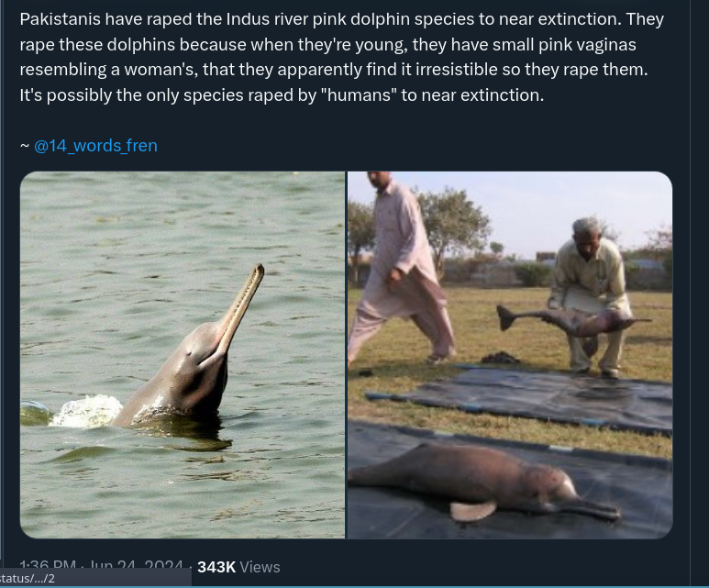Open the @14_words_fren mention link
This screenshot has width=709, height=588.
[x=95, y=146]
